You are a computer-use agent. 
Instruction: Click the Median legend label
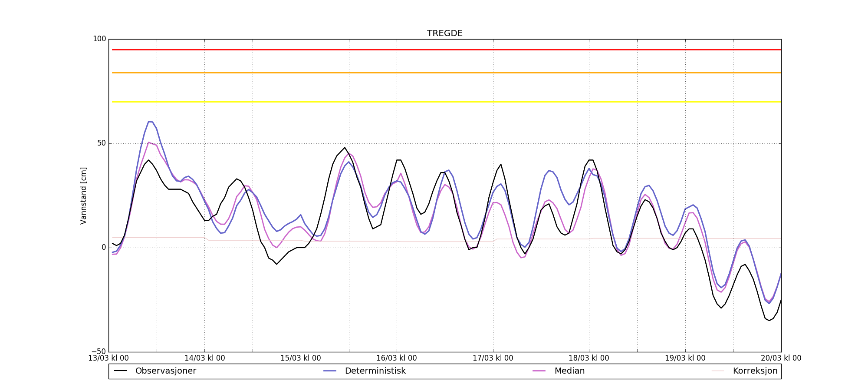(x=569, y=371)
